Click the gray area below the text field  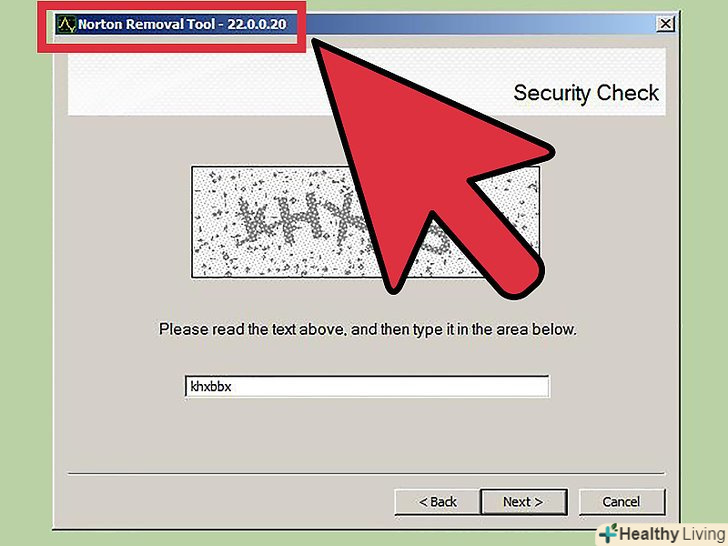(x=367, y=434)
